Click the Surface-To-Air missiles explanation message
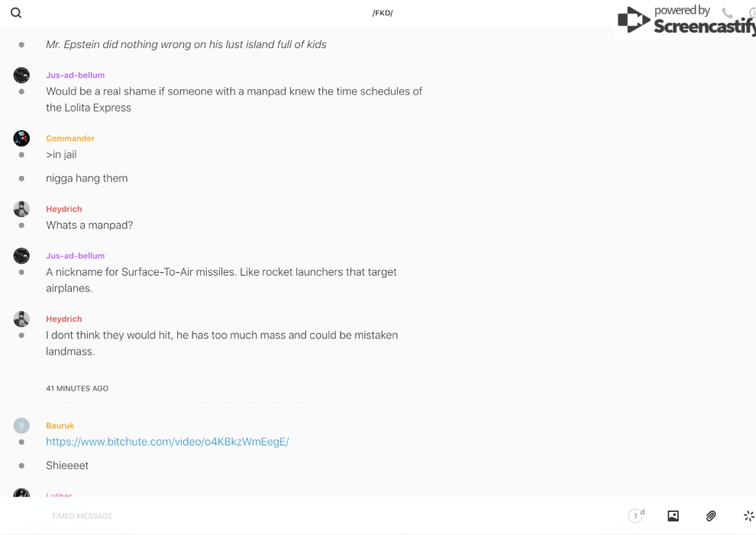 pos(221,280)
